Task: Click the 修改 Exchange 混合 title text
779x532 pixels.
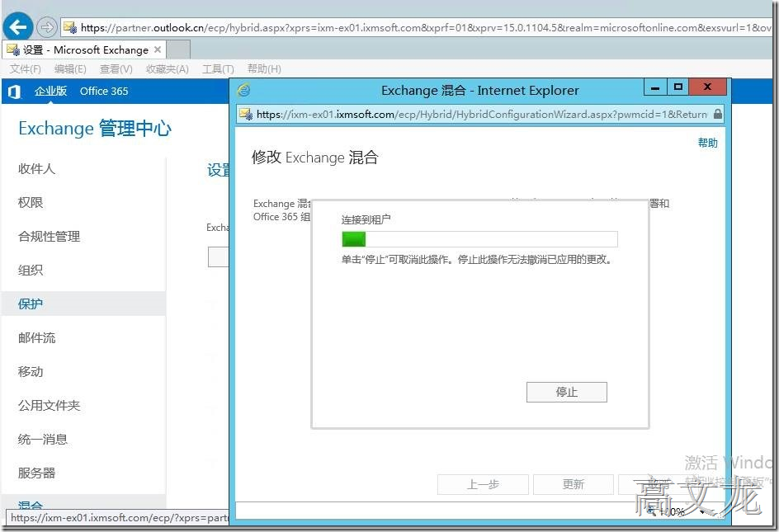Action: point(315,158)
